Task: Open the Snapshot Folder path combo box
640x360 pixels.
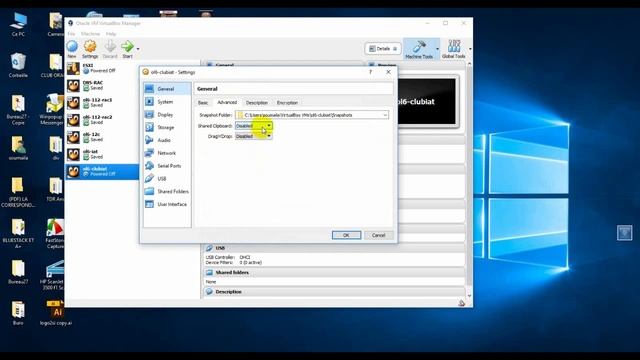Action: point(312,115)
